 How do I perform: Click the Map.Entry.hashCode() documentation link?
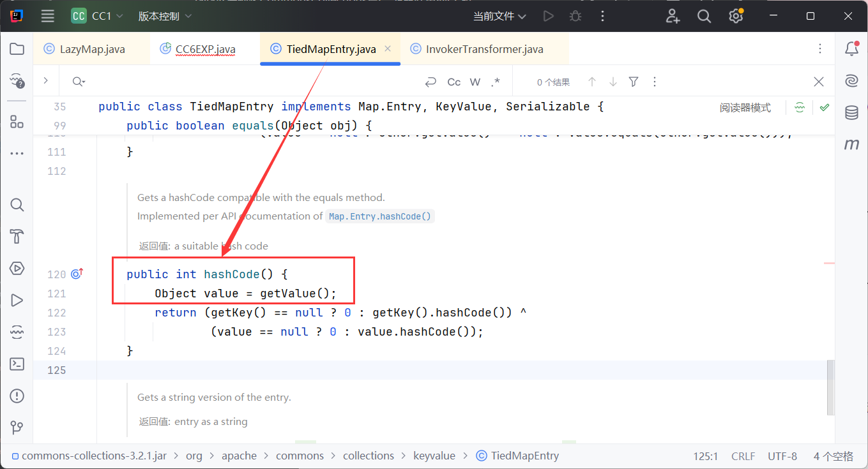pyautogui.click(x=380, y=216)
